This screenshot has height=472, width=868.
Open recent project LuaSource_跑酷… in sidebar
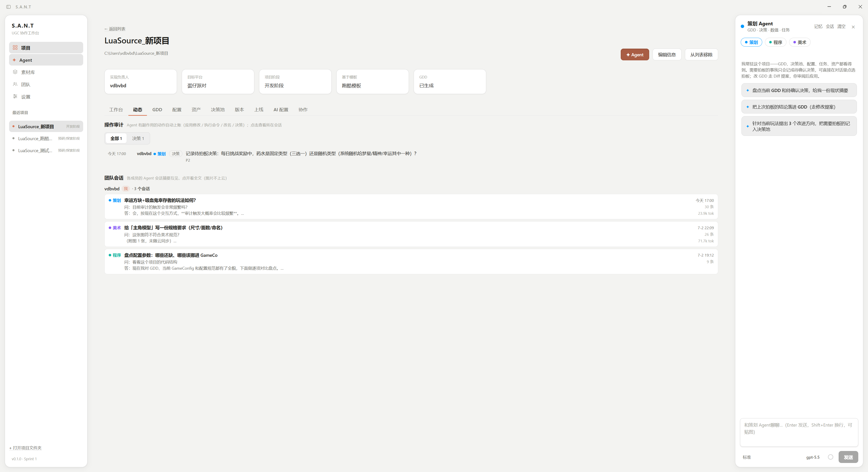click(46, 138)
